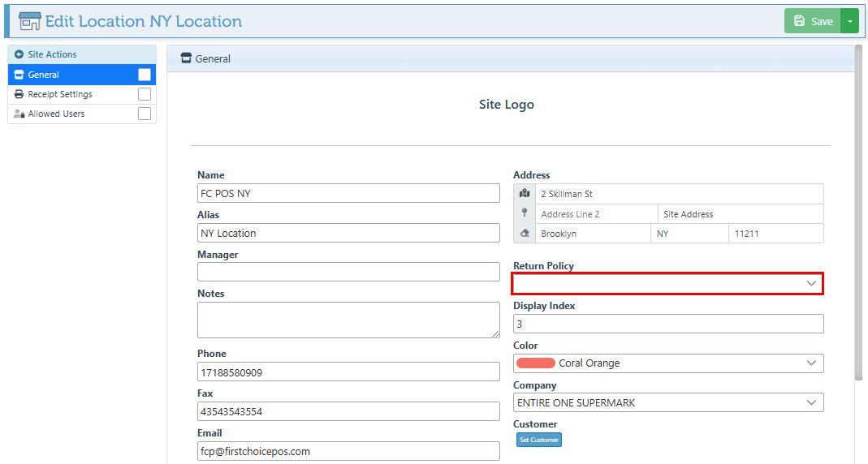The image size is (868, 464).
Task: Click the 2 Skillman St address field
Action: pos(680,194)
